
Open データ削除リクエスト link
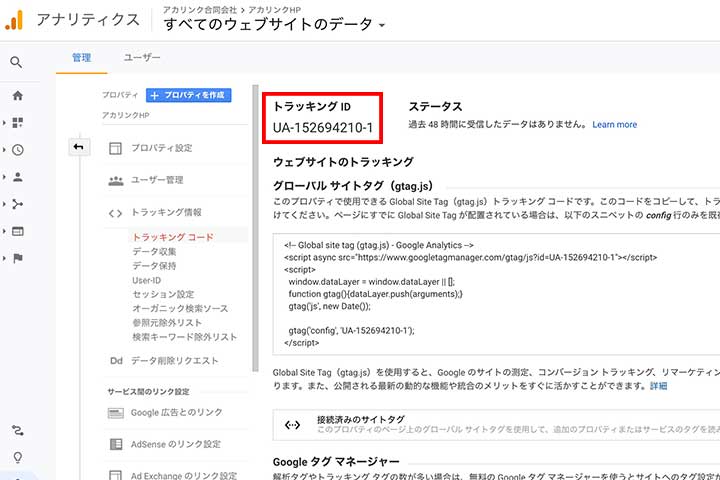coord(174,361)
